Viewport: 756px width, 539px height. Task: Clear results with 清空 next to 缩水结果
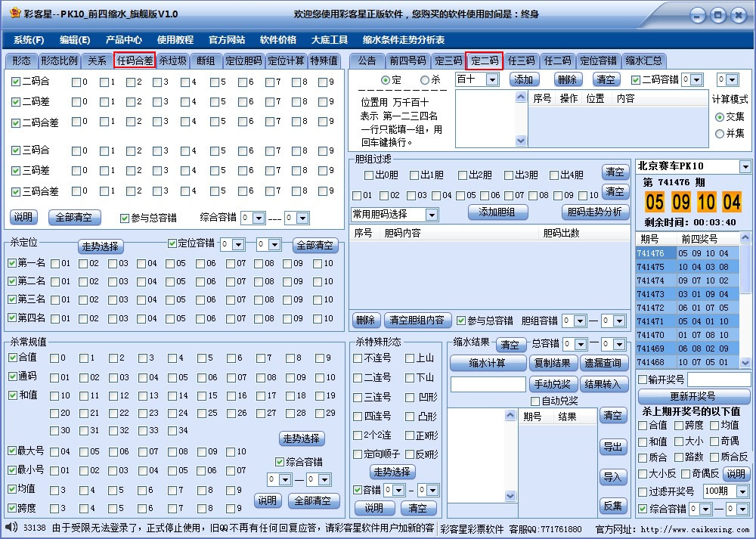[513, 345]
